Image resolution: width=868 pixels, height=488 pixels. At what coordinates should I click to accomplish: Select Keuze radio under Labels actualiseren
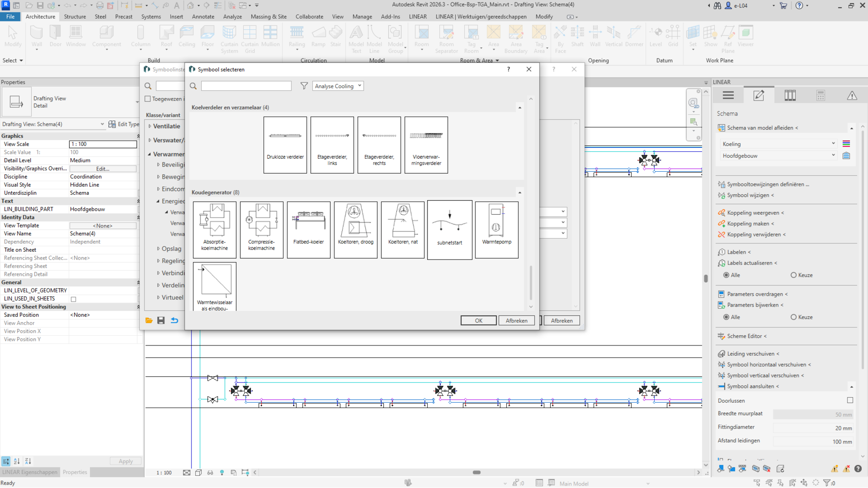click(x=793, y=275)
